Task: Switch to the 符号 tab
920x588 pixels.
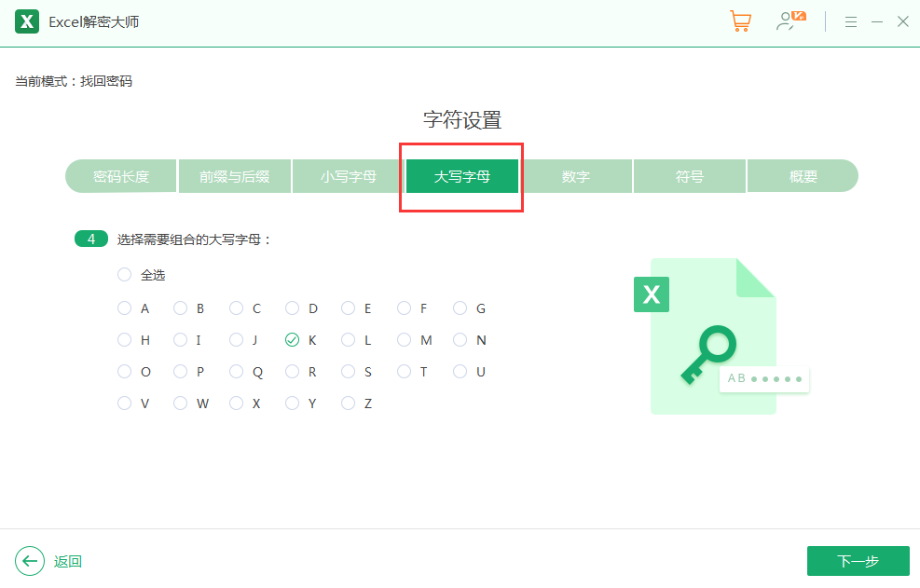Action: (690, 176)
